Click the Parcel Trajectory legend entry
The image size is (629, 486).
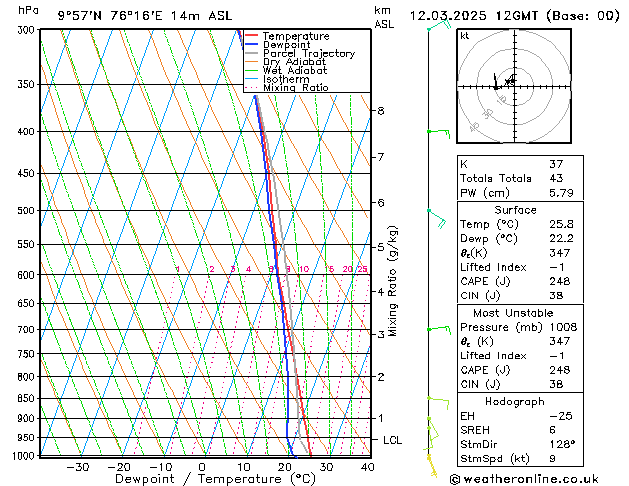(308, 54)
